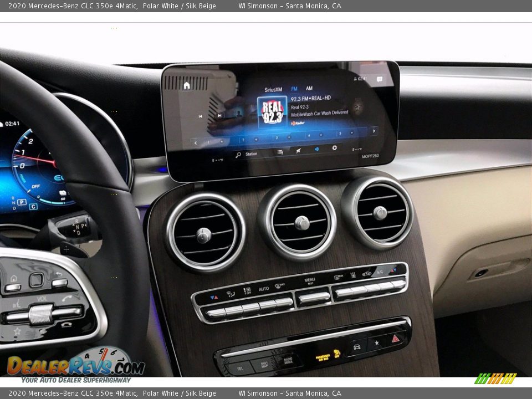Screen dimensions: 532x399
Task: Switch to the SiriusXM tab
Action: tap(273, 90)
